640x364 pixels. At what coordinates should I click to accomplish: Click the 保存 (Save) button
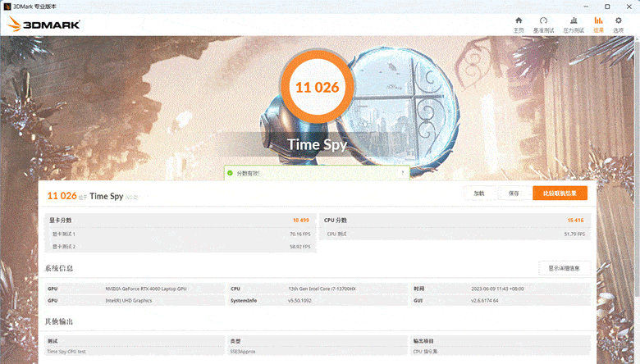(x=514, y=193)
